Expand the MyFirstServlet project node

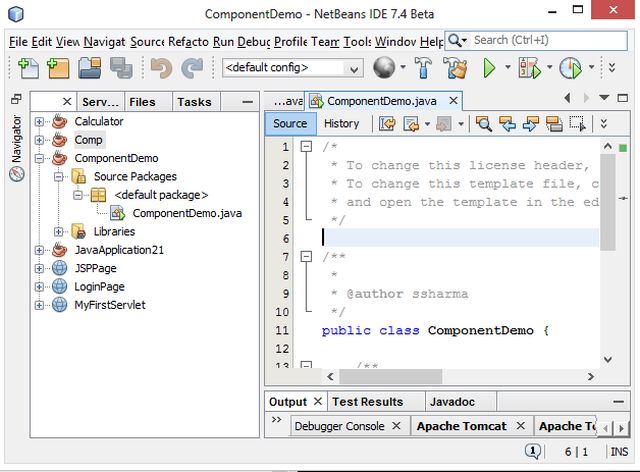[39, 305]
